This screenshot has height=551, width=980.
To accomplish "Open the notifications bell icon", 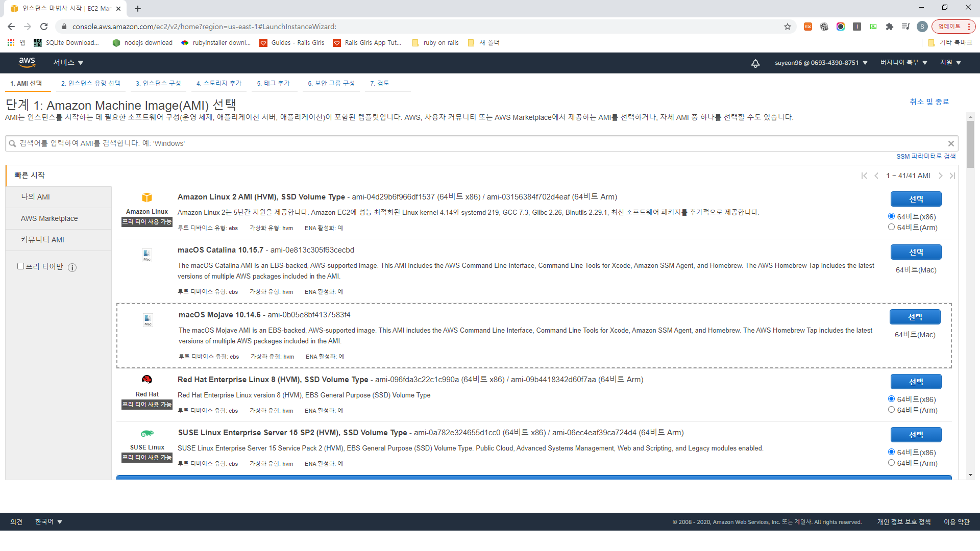I will [x=755, y=63].
